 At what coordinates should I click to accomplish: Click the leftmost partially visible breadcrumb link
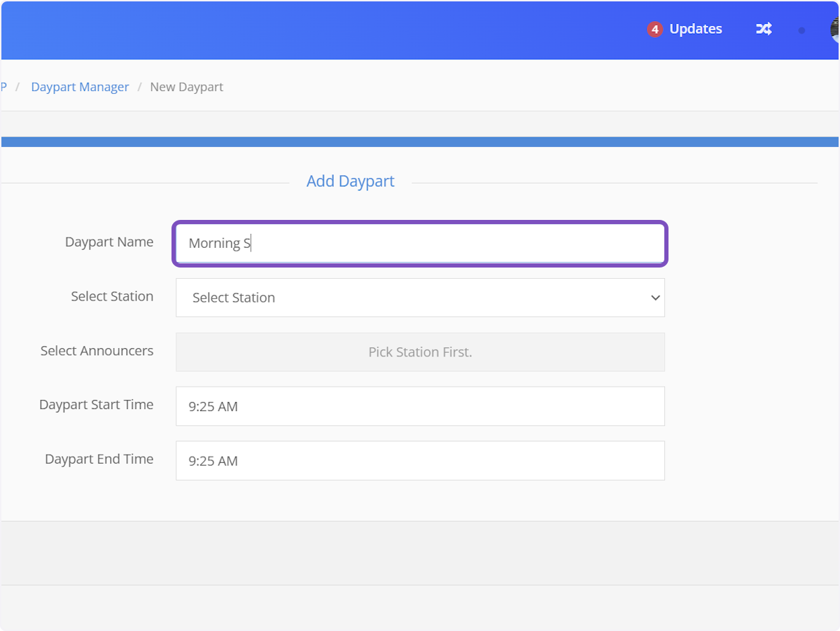click(3, 87)
